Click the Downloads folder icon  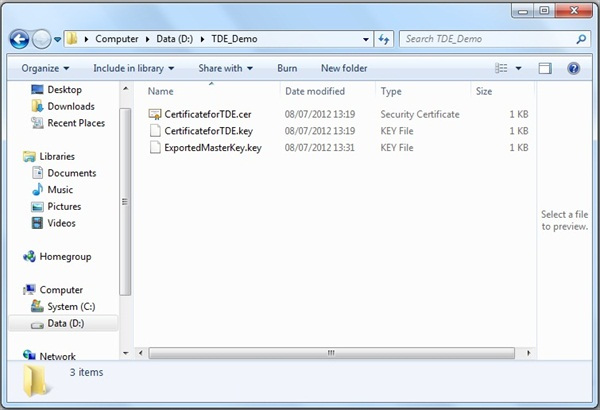(37, 106)
